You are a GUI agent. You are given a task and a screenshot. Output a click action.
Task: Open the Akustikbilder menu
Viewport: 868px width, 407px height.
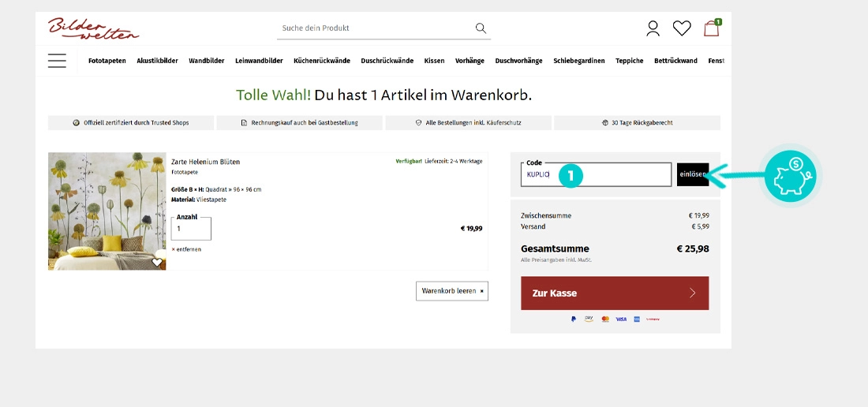pyautogui.click(x=157, y=61)
